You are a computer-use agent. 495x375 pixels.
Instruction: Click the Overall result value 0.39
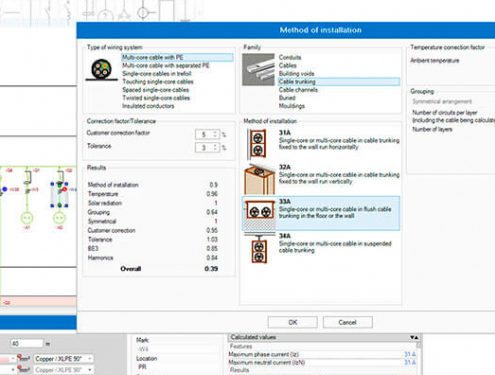point(211,269)
